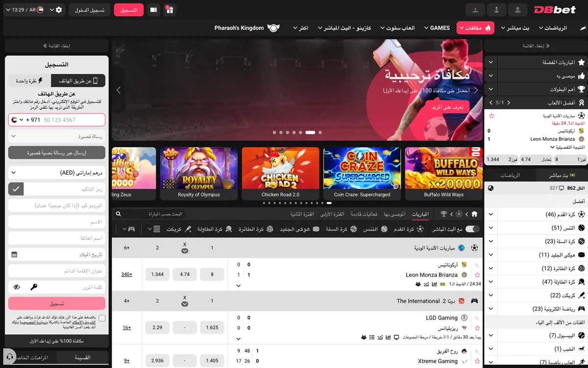Click إرسال عبر رسالة نصية قصيرة button
Viewport: 588px width, 368px height.
pyautogui.click(x=57, y=153)
